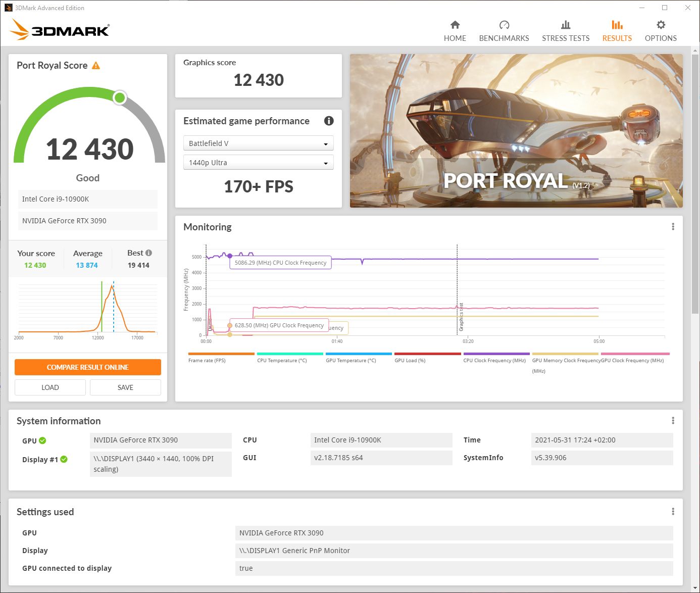The height and width of the screenshot is (593, 700).
Task: Click the NVIDIA GeForce RTX 3090 field under score
Action: [x=88, y=221]
